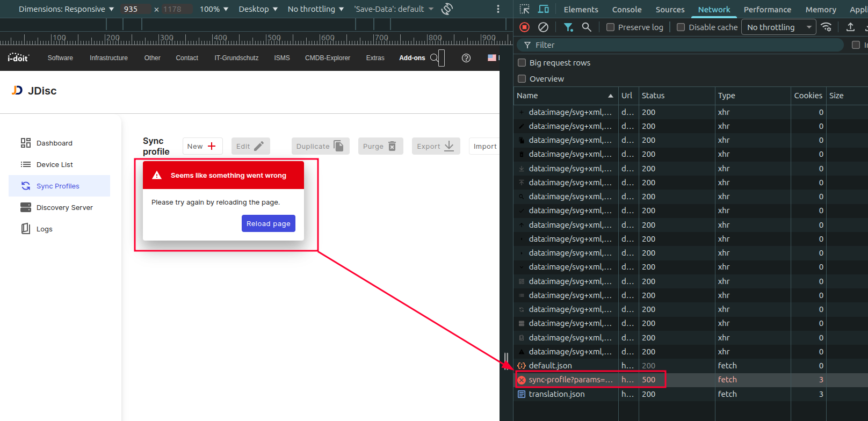
Task: Open the No throttling dropdown in Network panel
Action: click(x=778, y=27)
